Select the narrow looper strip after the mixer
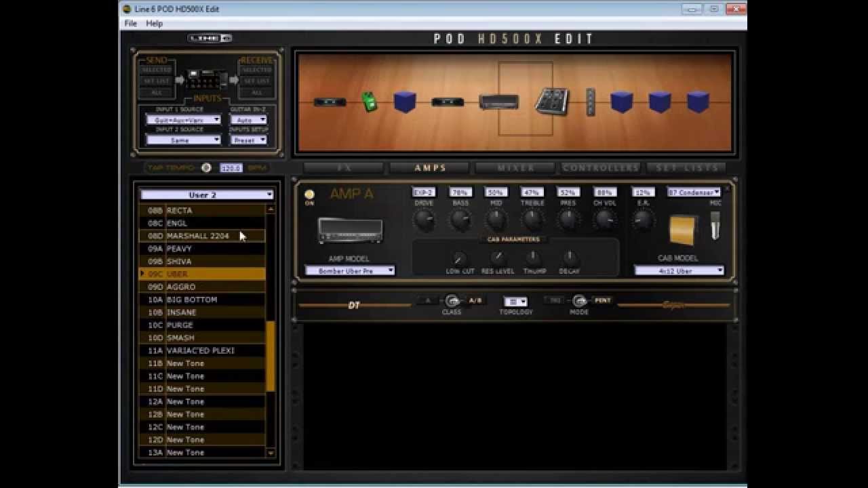 (591, 102)
